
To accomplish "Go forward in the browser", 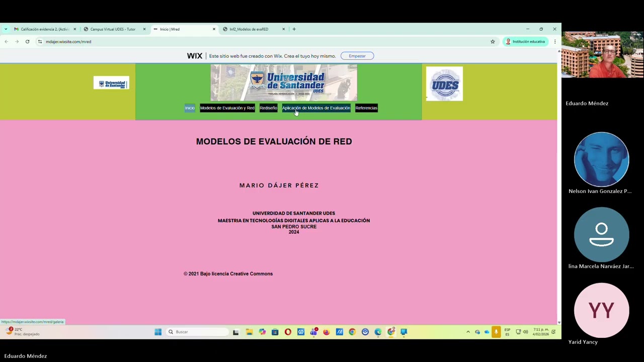I will click(x=17, y=42).
